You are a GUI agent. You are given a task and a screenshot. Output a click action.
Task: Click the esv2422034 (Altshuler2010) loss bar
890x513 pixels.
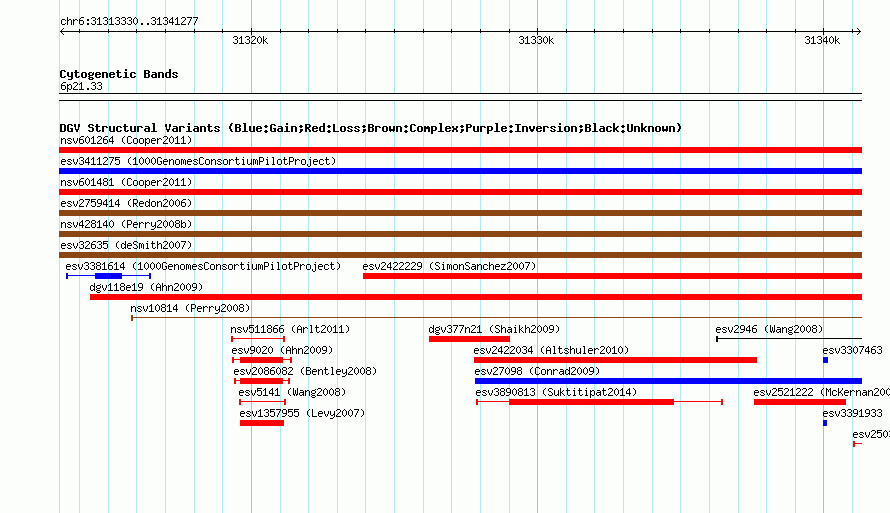coord(615,360)
